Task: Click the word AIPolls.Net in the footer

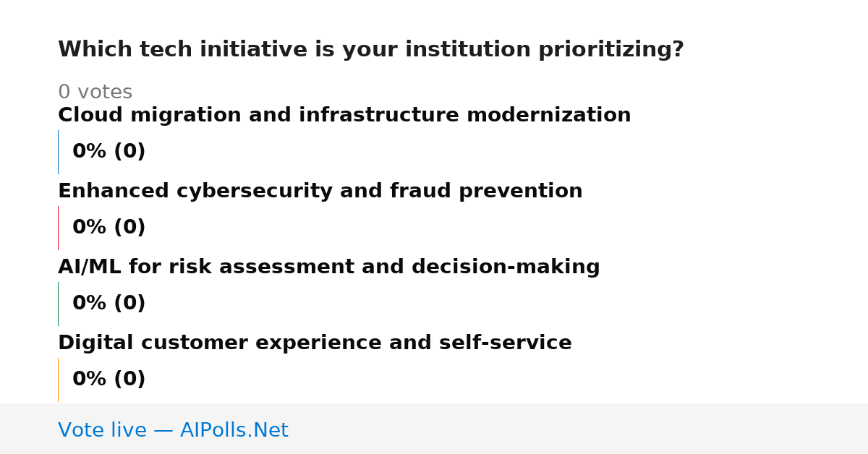Action: [x=234, y=430]
